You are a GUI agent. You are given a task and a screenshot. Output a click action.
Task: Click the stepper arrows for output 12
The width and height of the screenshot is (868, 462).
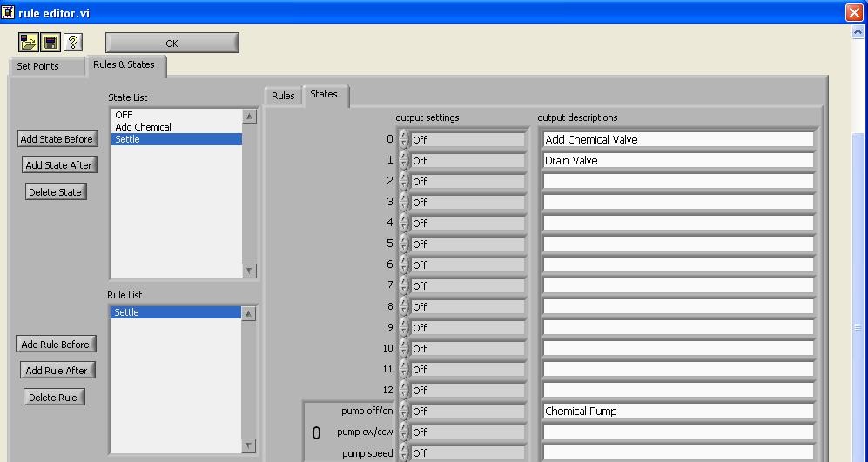pos(404,390)
